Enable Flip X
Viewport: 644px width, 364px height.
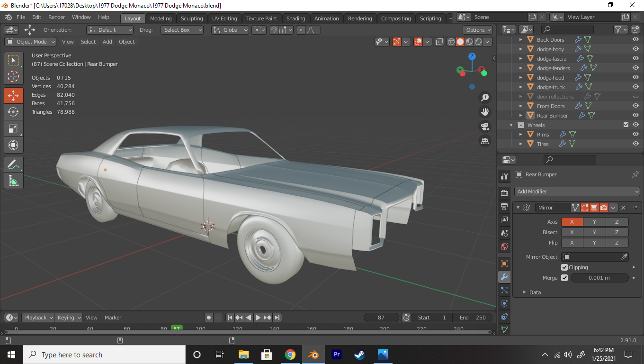pos(572,243)
